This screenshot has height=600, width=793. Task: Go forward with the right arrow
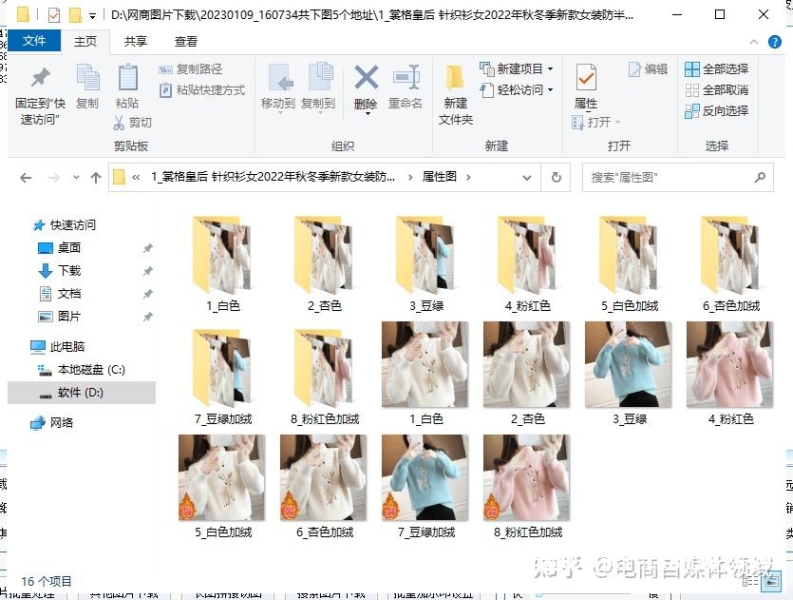coord(53,178)
